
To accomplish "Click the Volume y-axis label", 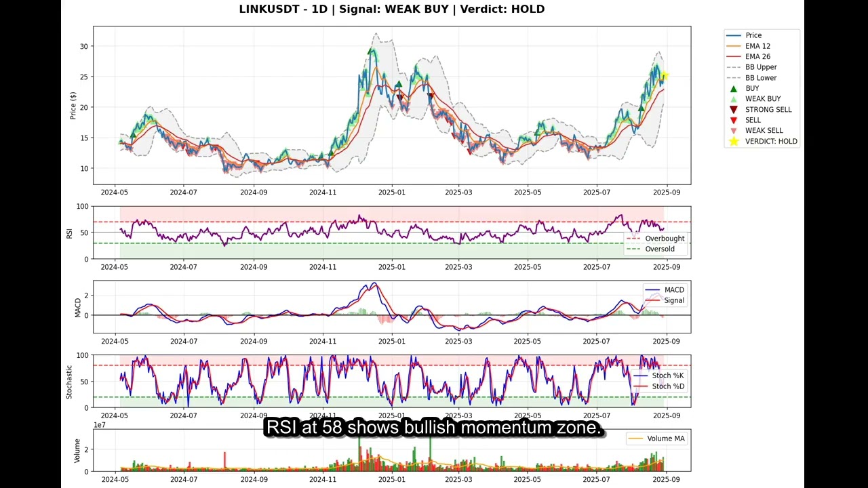I will click(x=77, y=451).
